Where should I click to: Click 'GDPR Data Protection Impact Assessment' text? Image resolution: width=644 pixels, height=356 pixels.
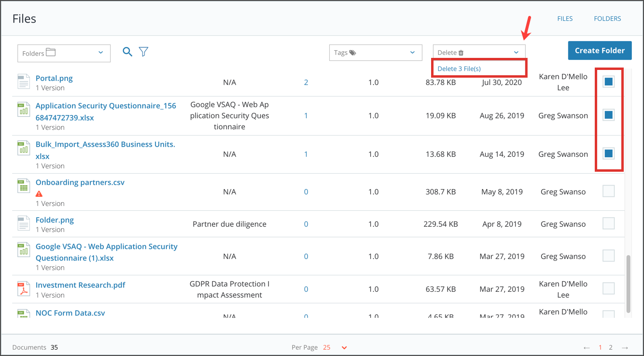(229, 289)
